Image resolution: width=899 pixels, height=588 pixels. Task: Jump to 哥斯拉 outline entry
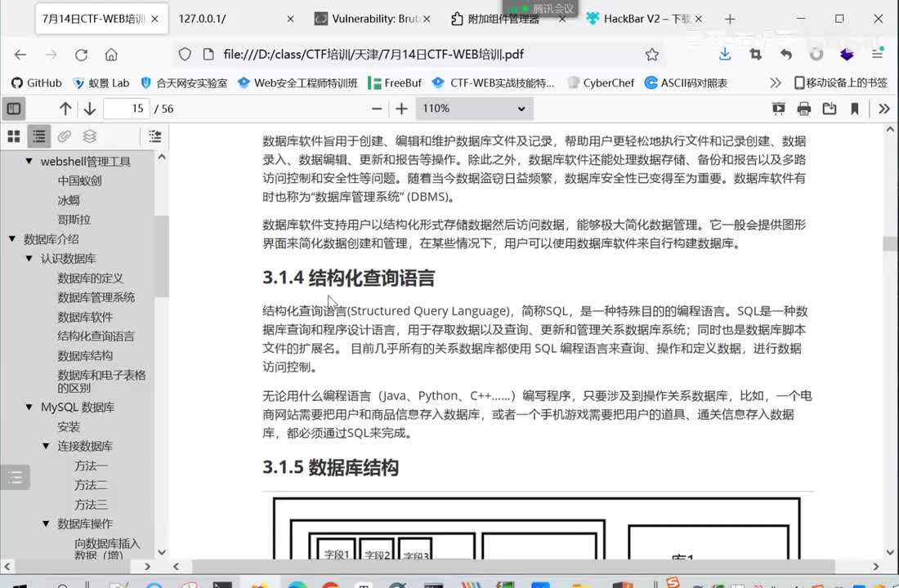click(x=74, y=220)
